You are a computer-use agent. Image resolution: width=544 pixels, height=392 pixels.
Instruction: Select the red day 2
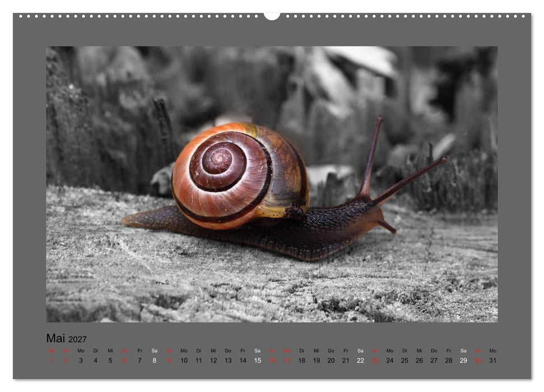pos(66,361)
